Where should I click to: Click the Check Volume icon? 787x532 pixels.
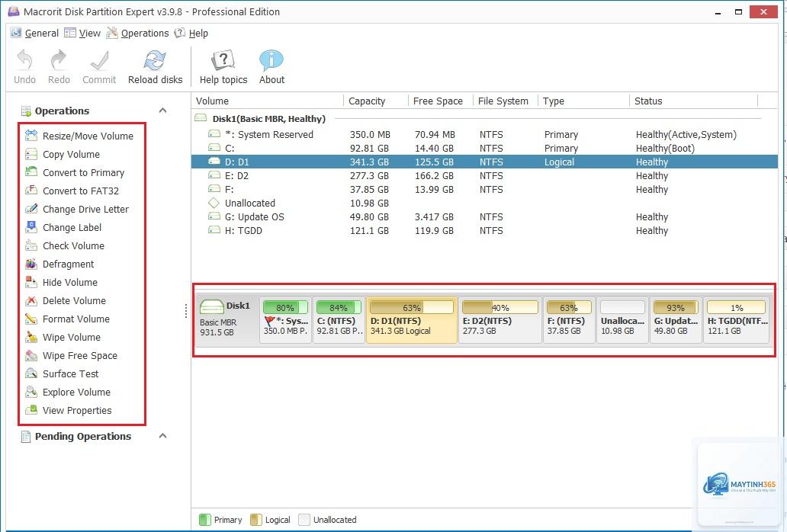pos(31,245)
